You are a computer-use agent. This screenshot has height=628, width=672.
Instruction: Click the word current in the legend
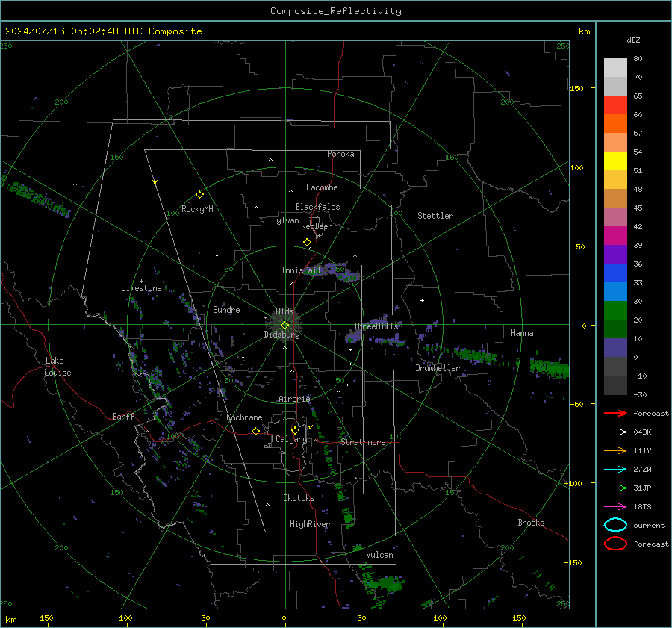click(x=649, y=525)
